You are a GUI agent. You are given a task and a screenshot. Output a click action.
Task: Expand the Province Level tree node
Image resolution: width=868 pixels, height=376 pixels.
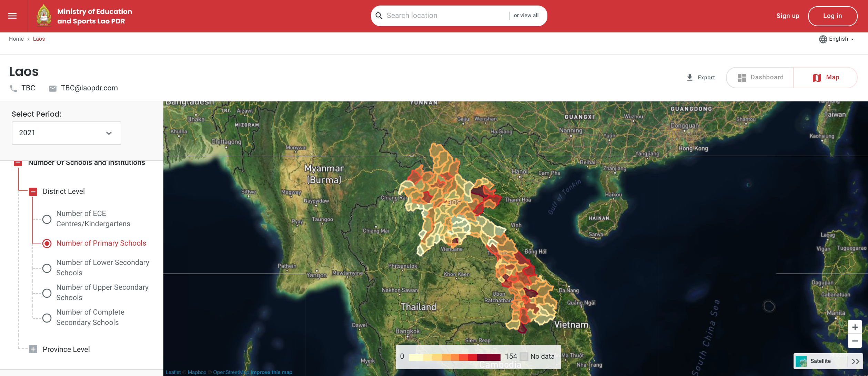[x=33, y=349]
